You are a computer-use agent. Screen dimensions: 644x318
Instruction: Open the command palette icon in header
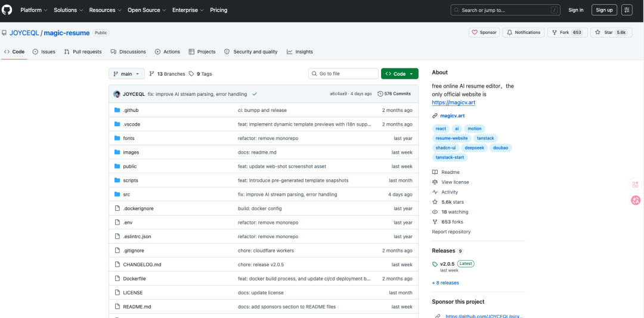(627, 10)
